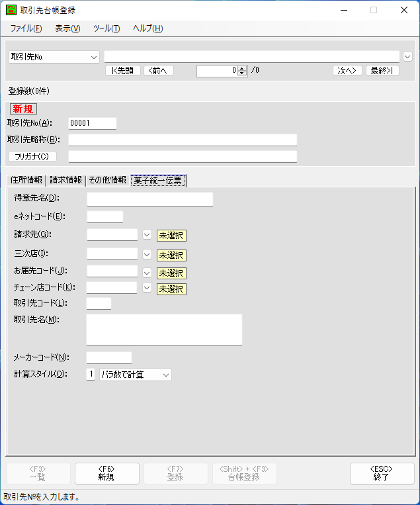Increase record number with spinner up arrow

pyautogui.click(x=242, y=68)
